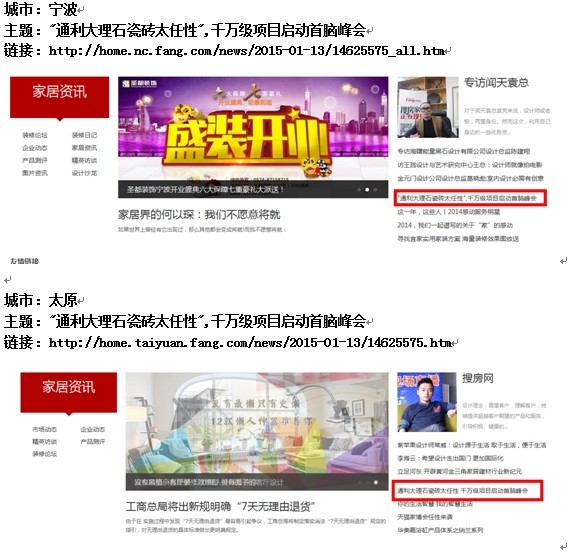
Task: Open article 华美嘉浴缸产品体系之纳兰系列
Action: tap(440, 530)
